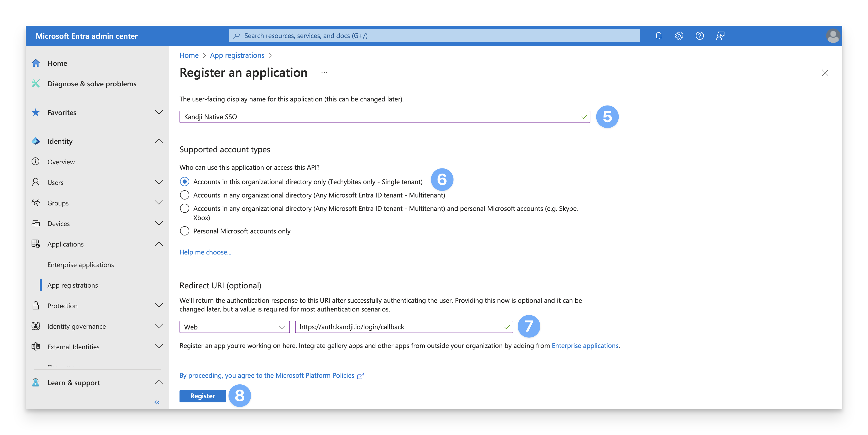Click the Applications grid icon
This screenshot has height=435, width=868.
coord(36,244)
